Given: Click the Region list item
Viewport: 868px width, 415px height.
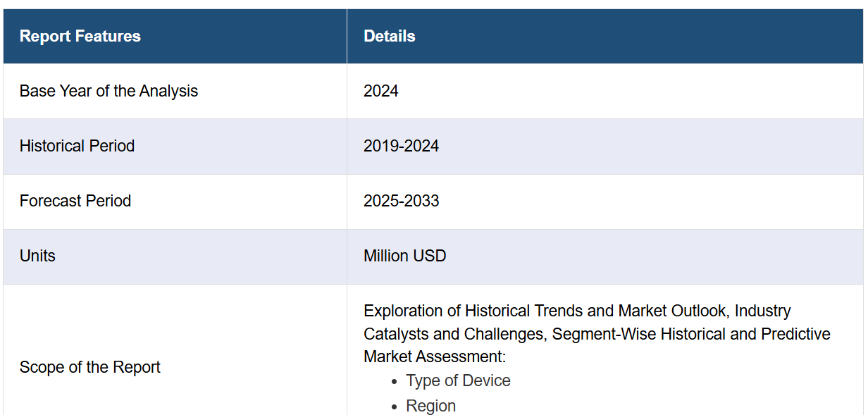Looking at the screenshot, I should (x=430, y=406).
